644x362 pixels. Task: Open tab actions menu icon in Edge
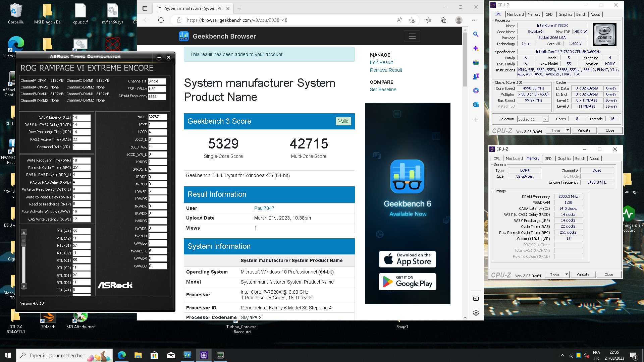[145, 8]
